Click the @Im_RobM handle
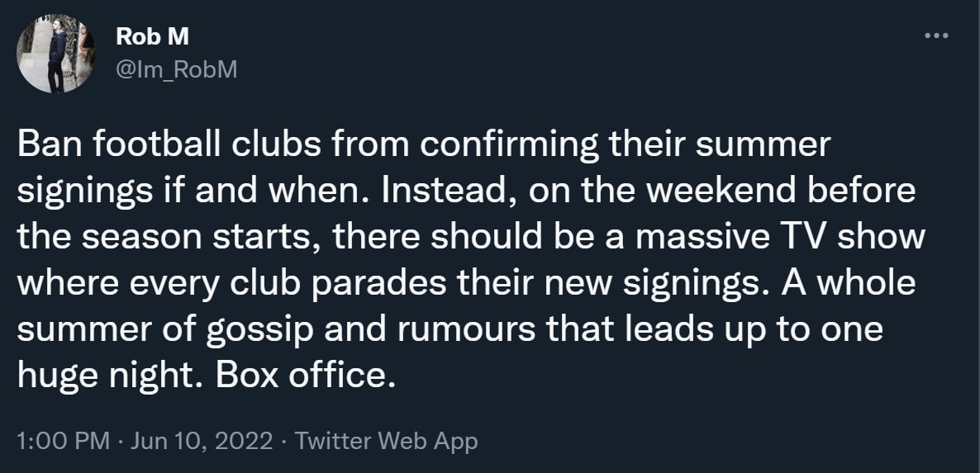 click(x=177, y=70)
